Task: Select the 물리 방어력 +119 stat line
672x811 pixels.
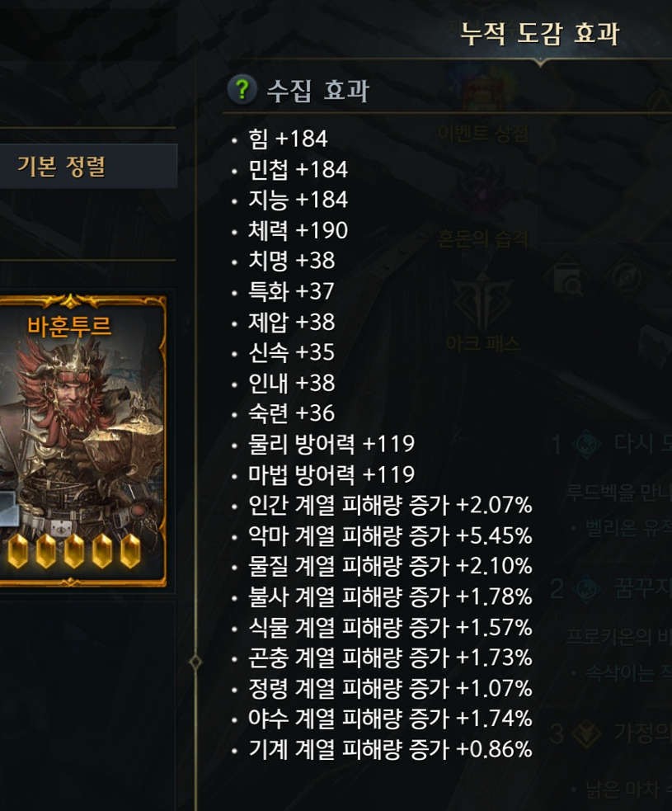Action: tap(331, 444)
